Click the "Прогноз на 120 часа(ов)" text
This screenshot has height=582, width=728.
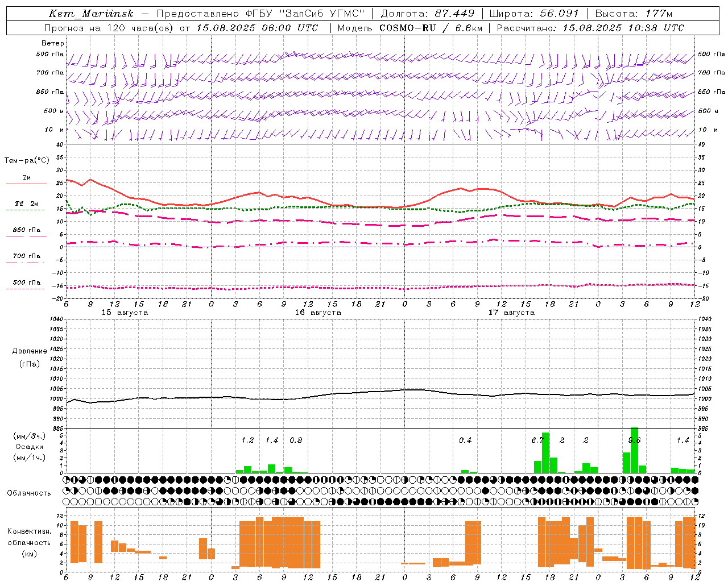point(109,28)
